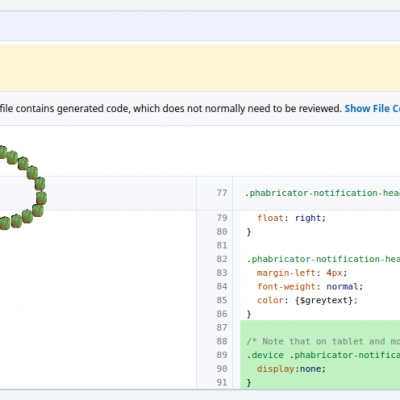Screen dimensions: 400x400
Task: Click the 'float: right;' code line
Action: (x=291, y=218)
